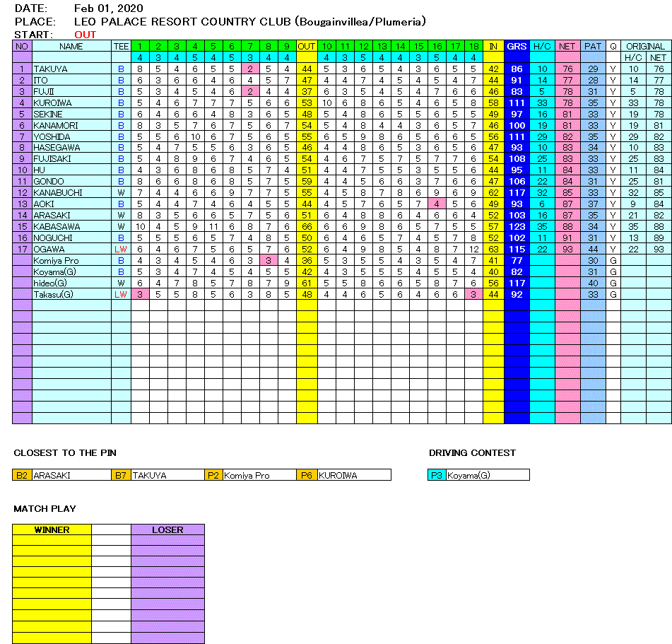Select the yellow IN column header
The width and height of the screenshot is (672, 644).
point(493,46)
